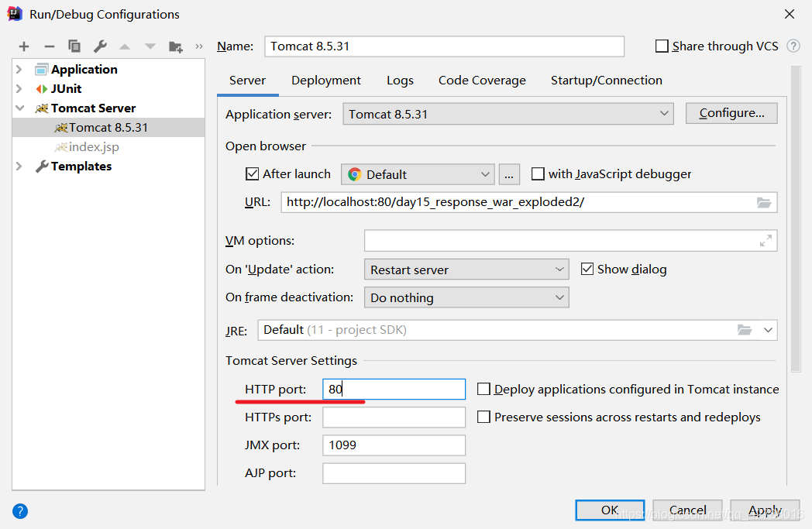
Task: Close the Run/Debug Configurations dialog
Action: [790, 14]
